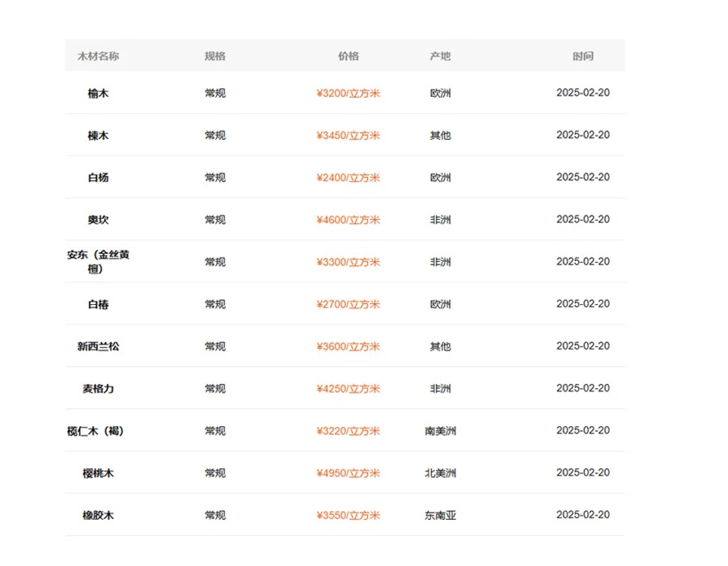Click the 2025-02-20 date in 橡胶木 row
Image resolution: width=728 pixels, height=566 pixels.
[583, 515]
